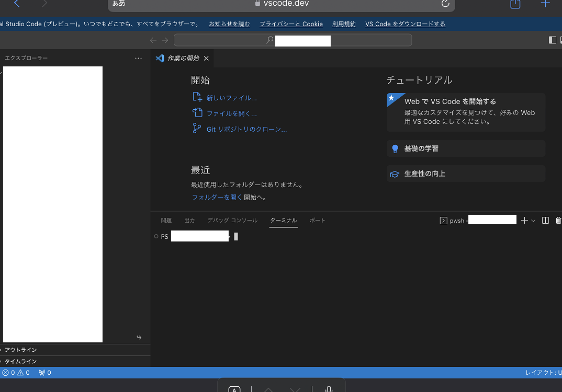Toggle the primary sidebar layout icon
The image size is (562, 392).
553,40
